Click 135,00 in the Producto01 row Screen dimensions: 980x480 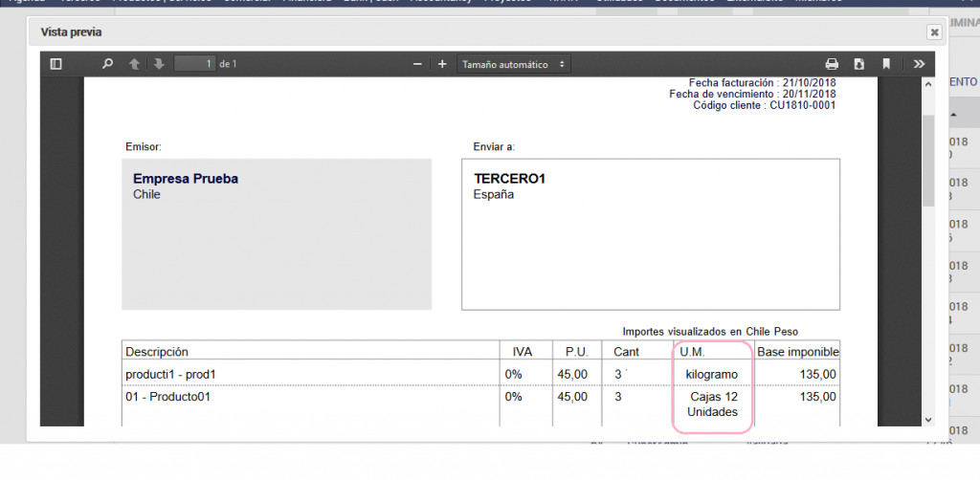818,397
